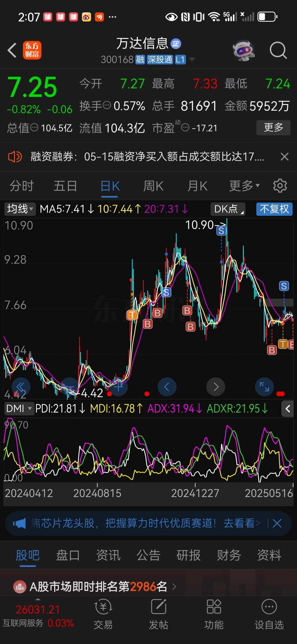Tap 设自选 to add to watchlist

(x=269, y=615)
